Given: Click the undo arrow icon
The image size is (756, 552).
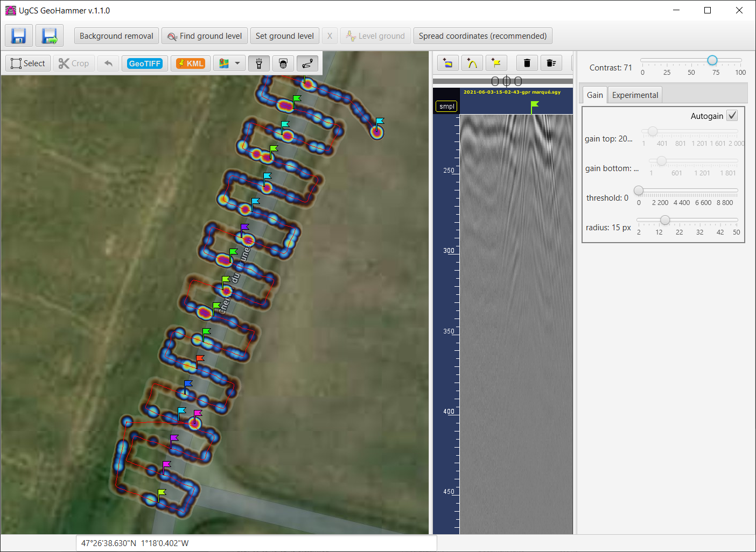Looking at the screenshot, I should click(108, 63).
